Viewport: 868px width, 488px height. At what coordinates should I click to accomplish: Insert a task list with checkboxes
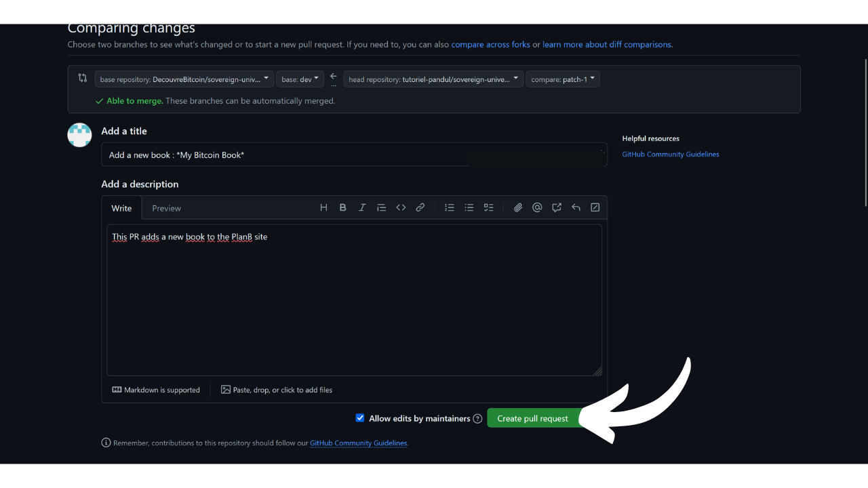tap(488, 207)
